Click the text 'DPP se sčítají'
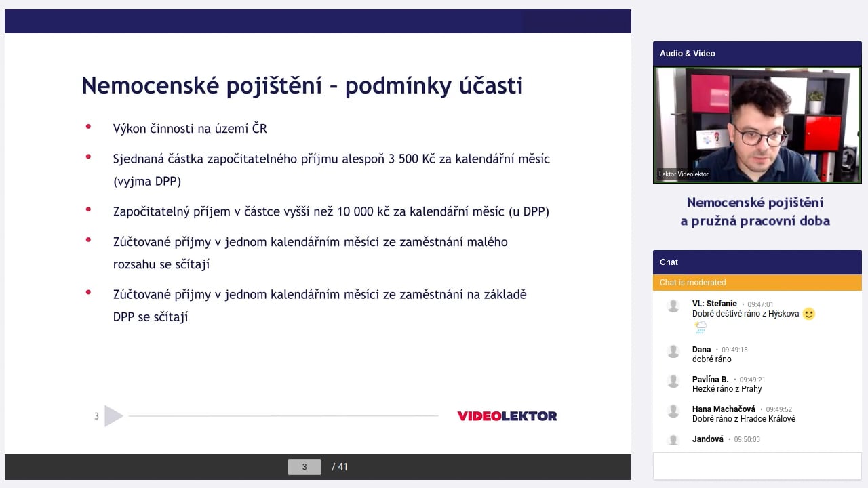Screen dimensions: 868x488 151,317
